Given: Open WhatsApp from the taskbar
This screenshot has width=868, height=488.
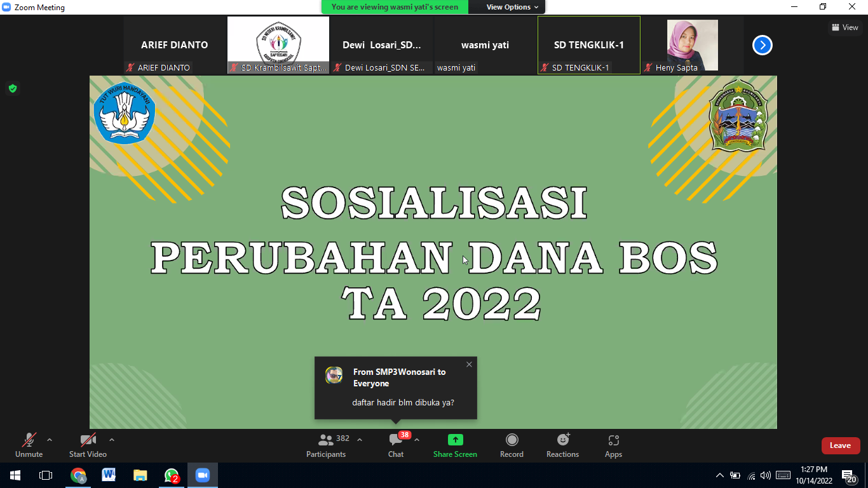Looking at the screenshot, I should click(172, 475).
